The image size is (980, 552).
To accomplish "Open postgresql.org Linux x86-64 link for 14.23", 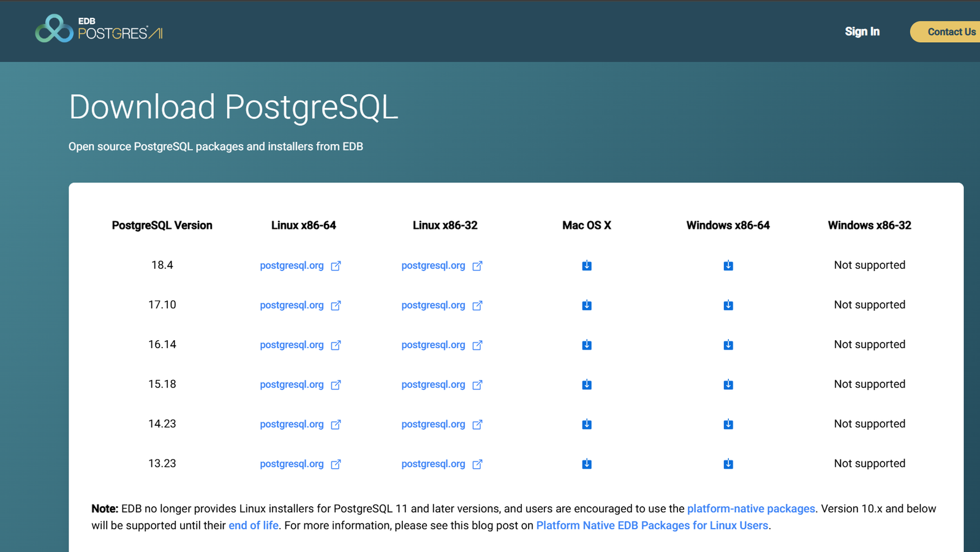I will tap(300, 424).
